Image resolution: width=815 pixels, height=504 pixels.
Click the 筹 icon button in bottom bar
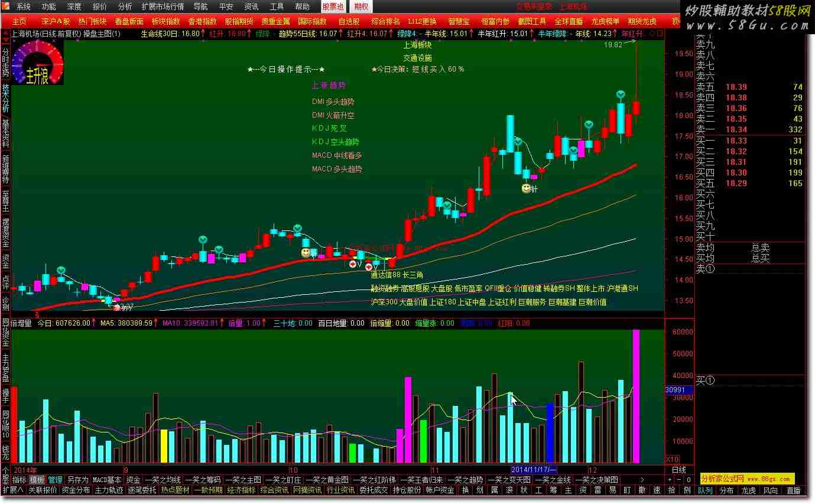click(553, 490)
